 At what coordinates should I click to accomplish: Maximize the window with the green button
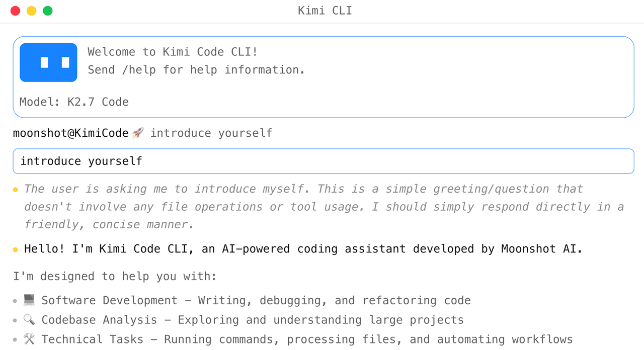pos(47,11)
